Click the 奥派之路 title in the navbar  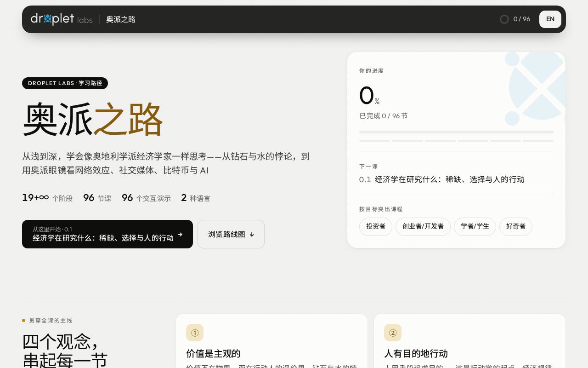(121, 19)
